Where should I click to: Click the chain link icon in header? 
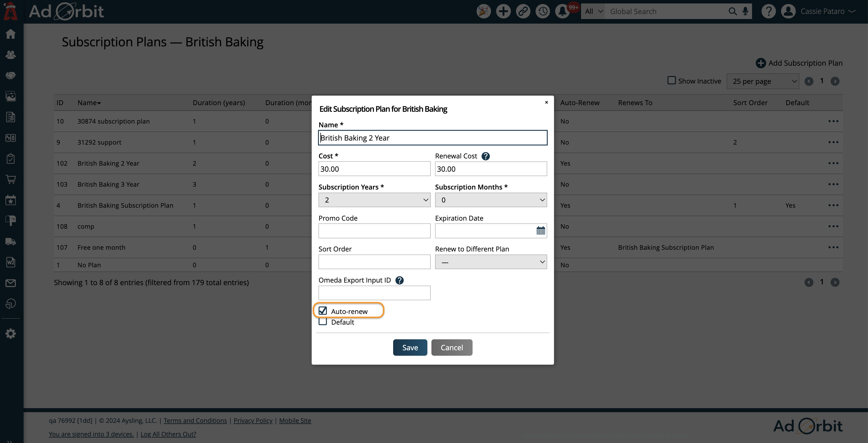pyautogui.click(x=523, y=12)
